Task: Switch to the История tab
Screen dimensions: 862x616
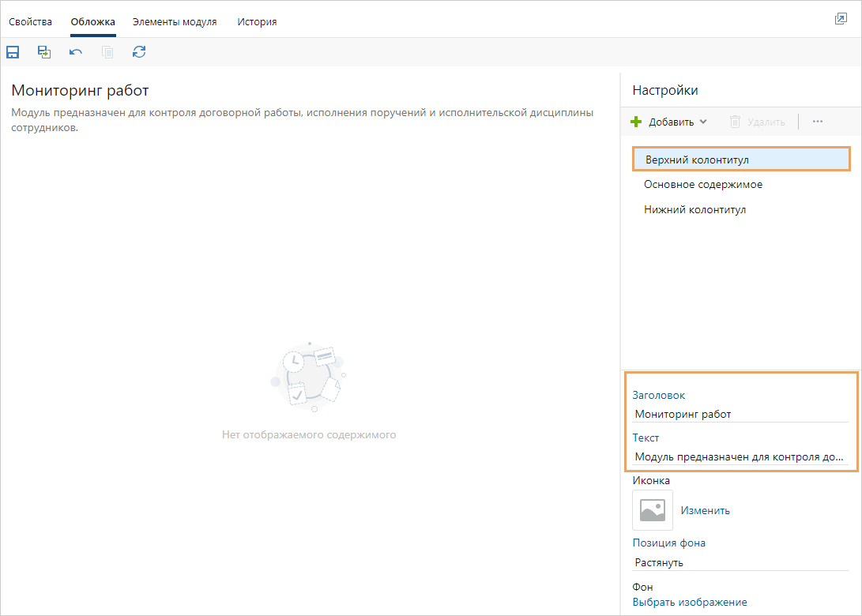Action: [x=257, y=21]
